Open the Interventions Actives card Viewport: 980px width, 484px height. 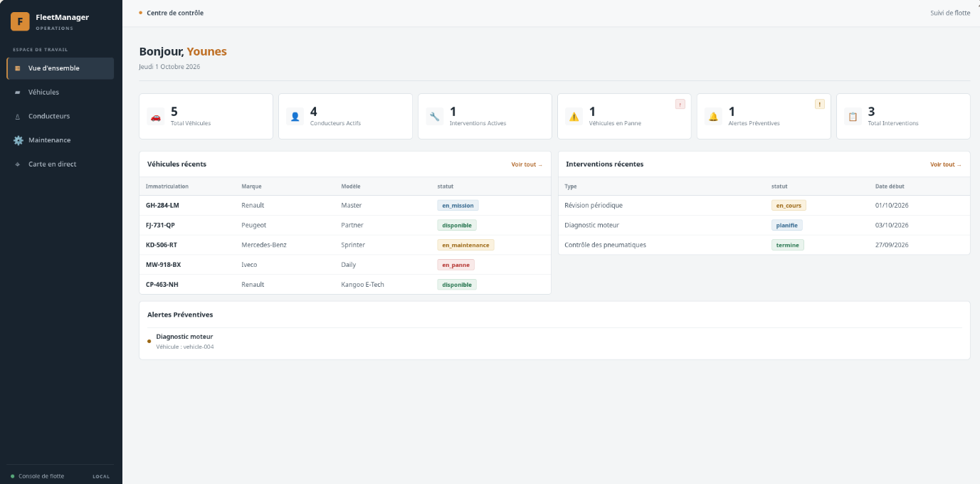point(485,117)
